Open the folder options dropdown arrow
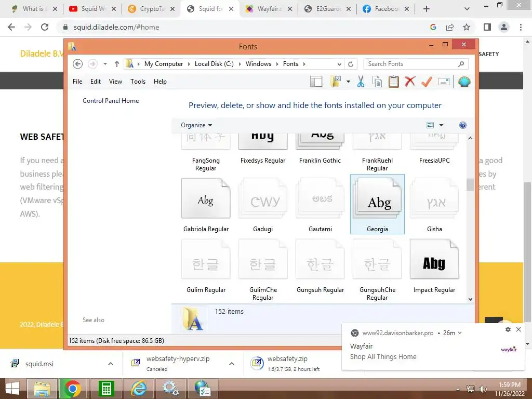 pyautogui.click(x=348, y=82)
